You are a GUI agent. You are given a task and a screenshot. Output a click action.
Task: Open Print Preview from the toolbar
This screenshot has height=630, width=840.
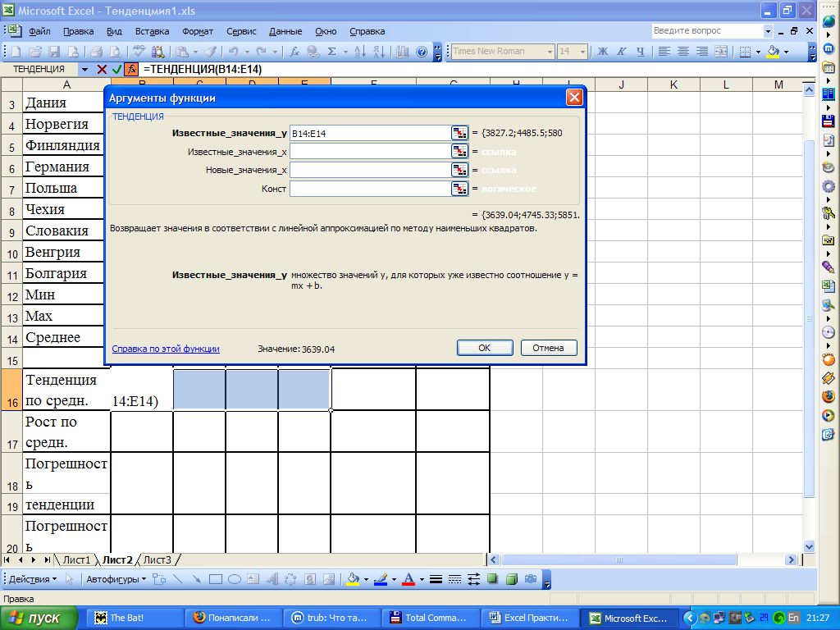point(115,52)
